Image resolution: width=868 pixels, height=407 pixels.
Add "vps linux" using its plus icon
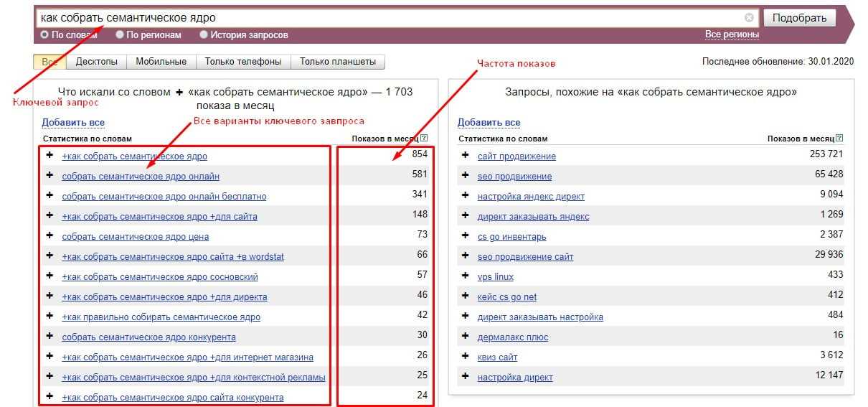coord(466,276)
